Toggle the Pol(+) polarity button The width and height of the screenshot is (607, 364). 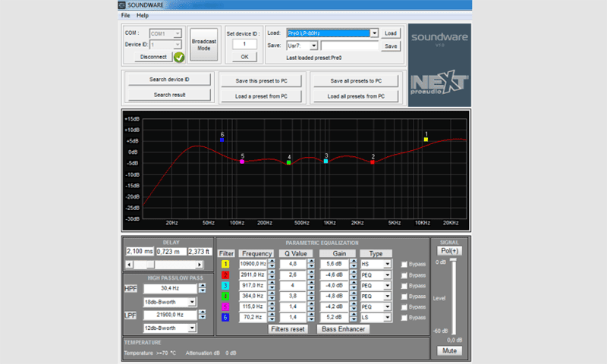449,251
